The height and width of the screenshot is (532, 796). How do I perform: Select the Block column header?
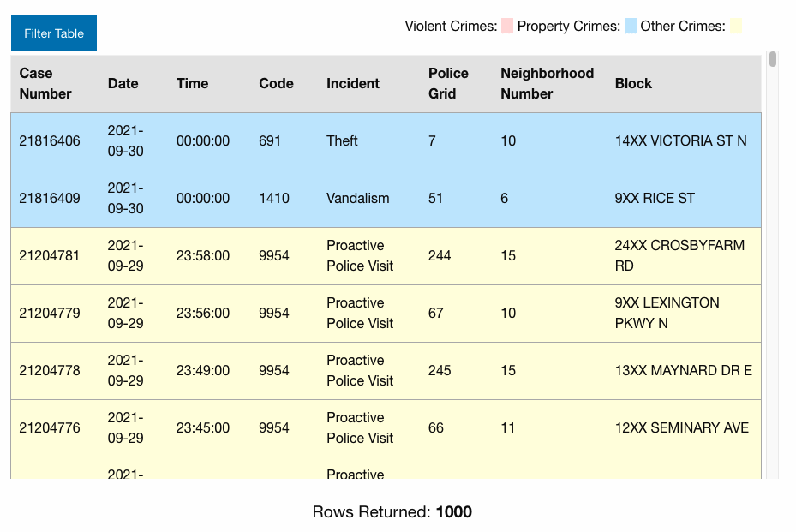(633, 84)
